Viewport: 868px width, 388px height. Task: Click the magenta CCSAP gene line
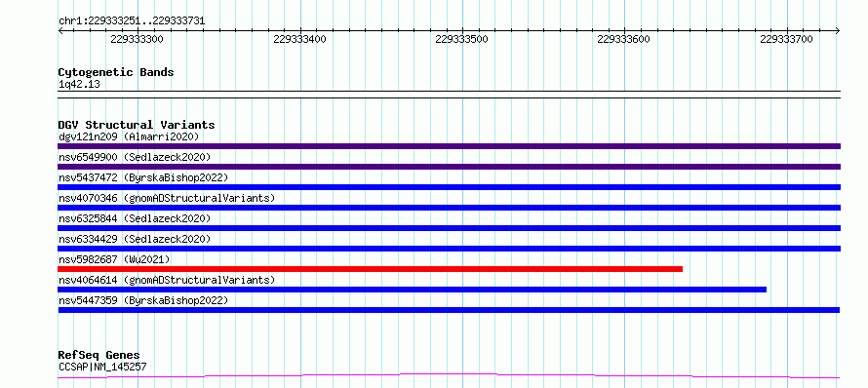tap(449, 376)
